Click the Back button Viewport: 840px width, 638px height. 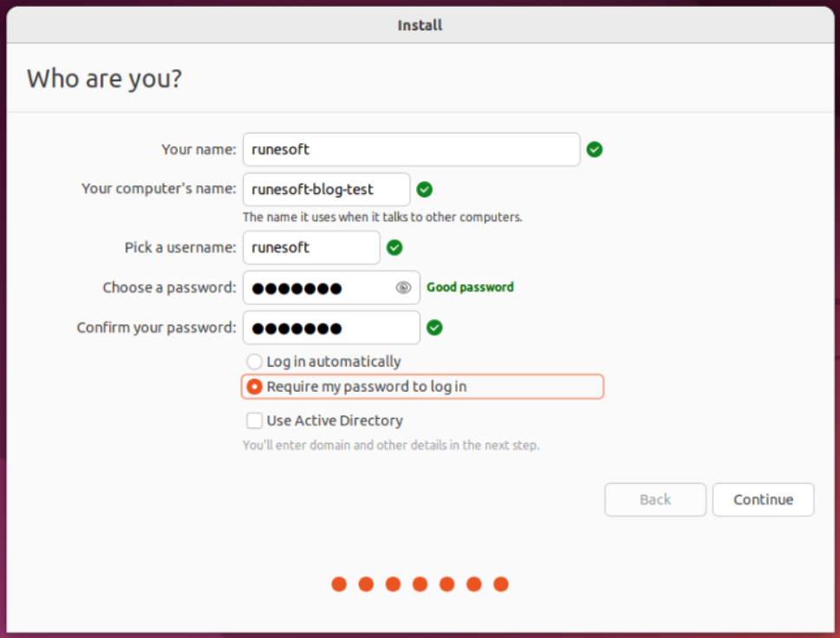coord(655,499)
